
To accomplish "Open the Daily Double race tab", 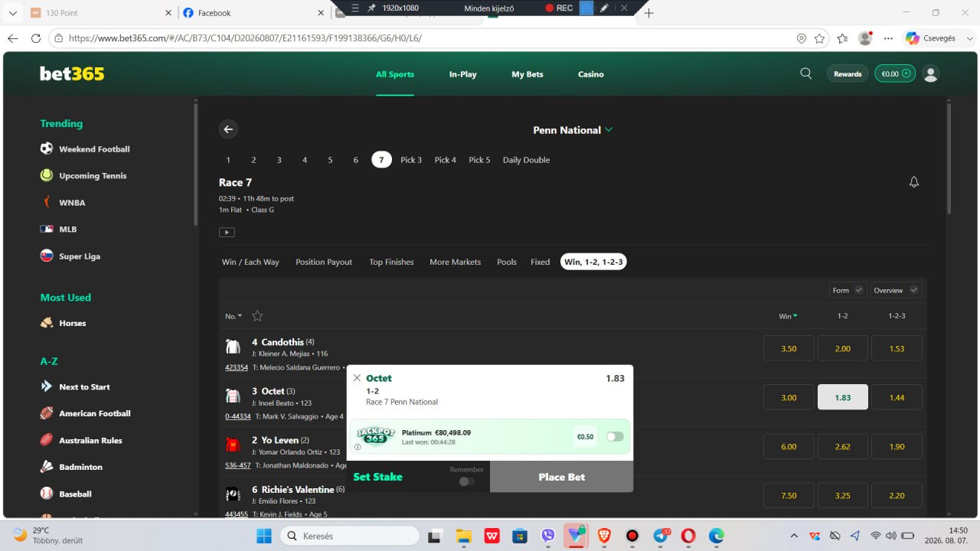I will pyautogui.click(x=526, y=160).
